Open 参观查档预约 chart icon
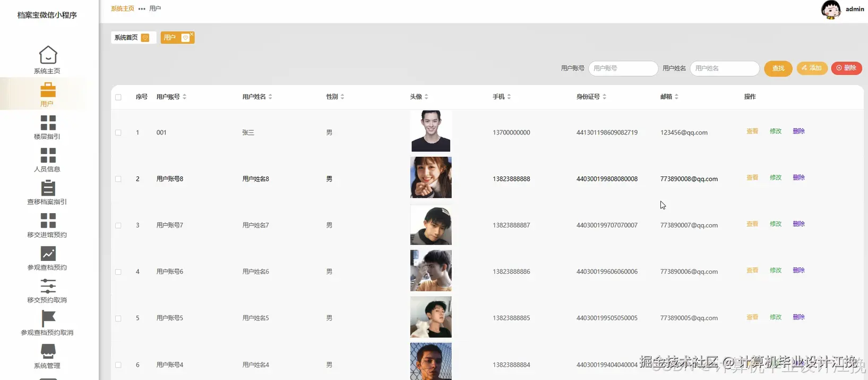Viewport: 868px width, 380px height. tap(48, 254)
